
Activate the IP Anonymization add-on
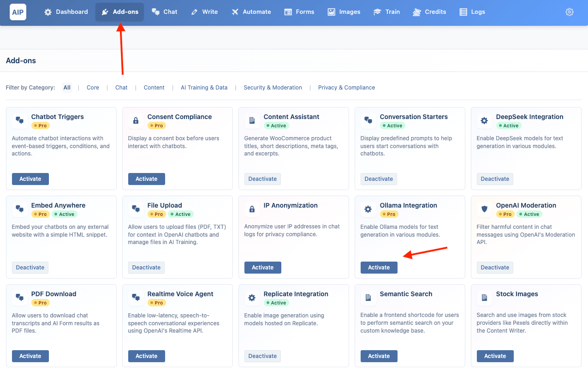pyautogui.click(x=263, y=268)
